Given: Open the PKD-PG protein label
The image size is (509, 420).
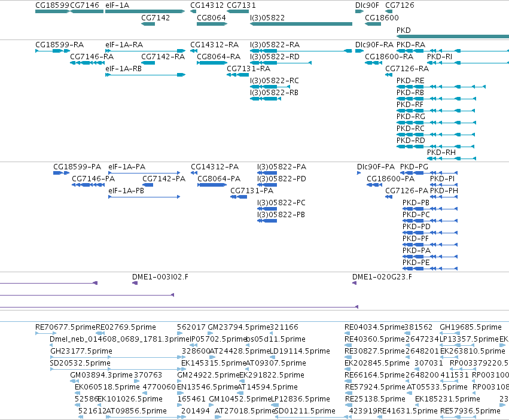Looking at the screenshot, I should click(x=414, y=167).
